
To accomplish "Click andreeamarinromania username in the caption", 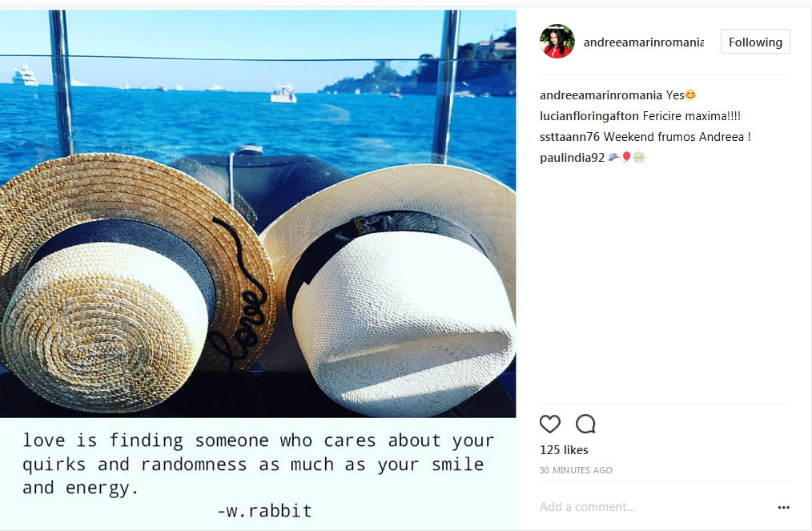I will coord(601,95).
